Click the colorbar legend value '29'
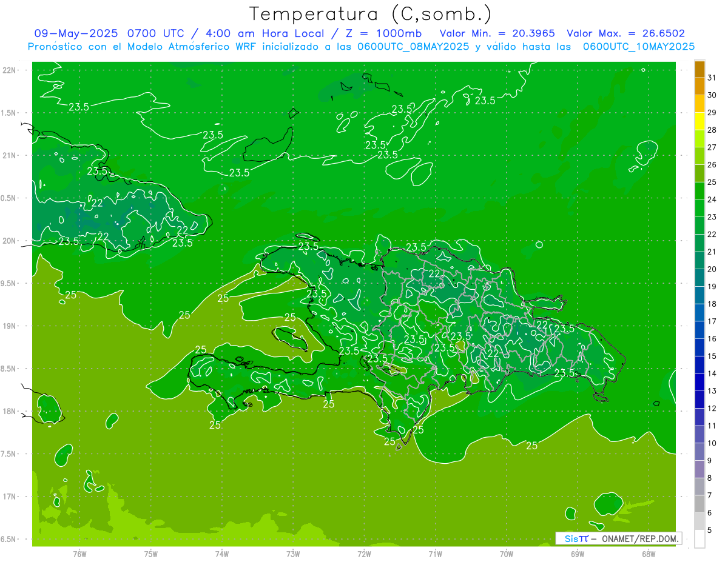 pos(712,112)
